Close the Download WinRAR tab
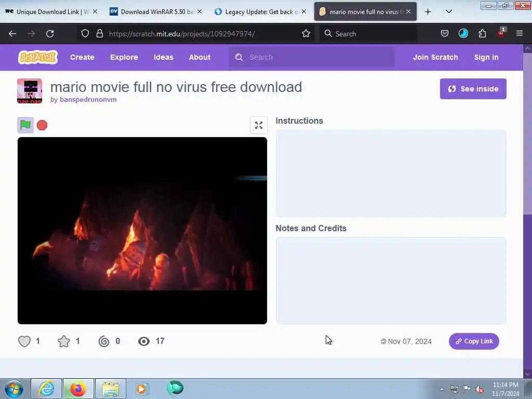The width and height of the screenshot is (532, 399). (x=200, y=12)
